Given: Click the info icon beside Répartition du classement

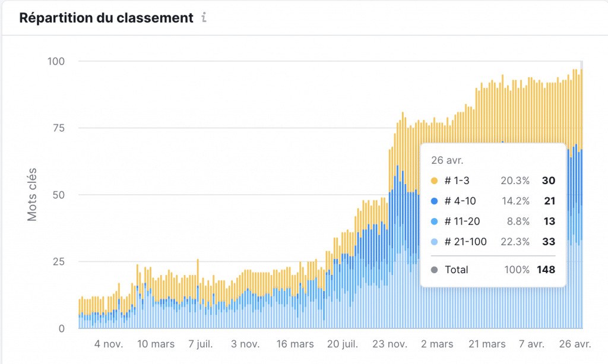Looking at the screenshot, I should click(205, 18).
